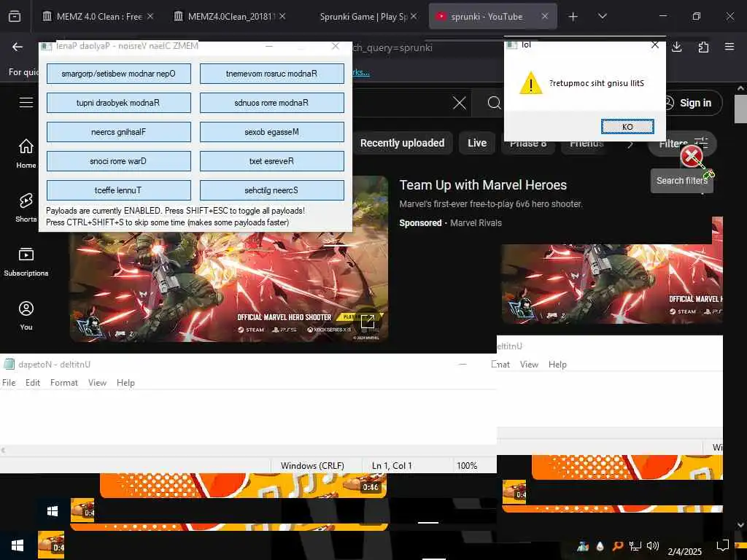Open the new tab plus button
The image size is (747, 560).
point(573,17)
